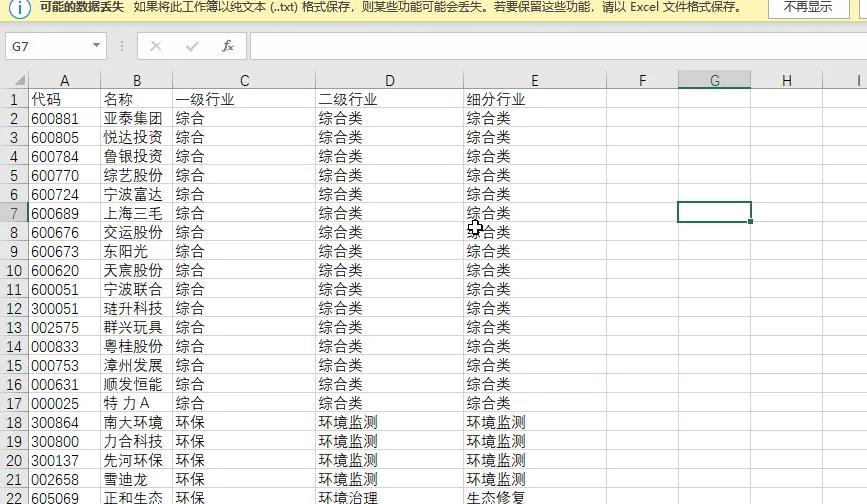Select row 18 header

[x=14, y=422]
